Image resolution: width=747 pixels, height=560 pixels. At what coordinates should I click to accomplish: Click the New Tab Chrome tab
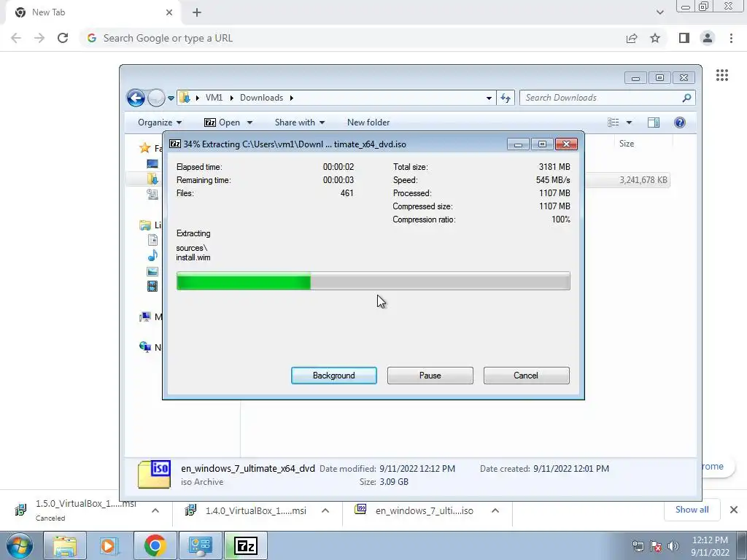(93, 12)
